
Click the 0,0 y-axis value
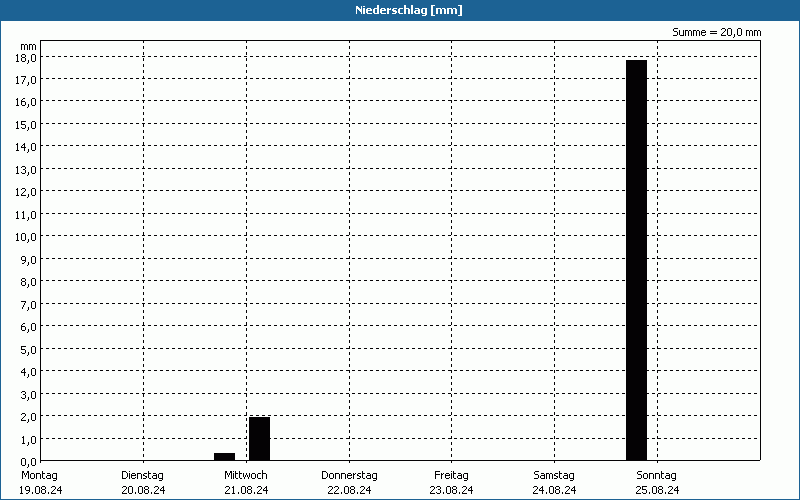(x=28, y=461)
